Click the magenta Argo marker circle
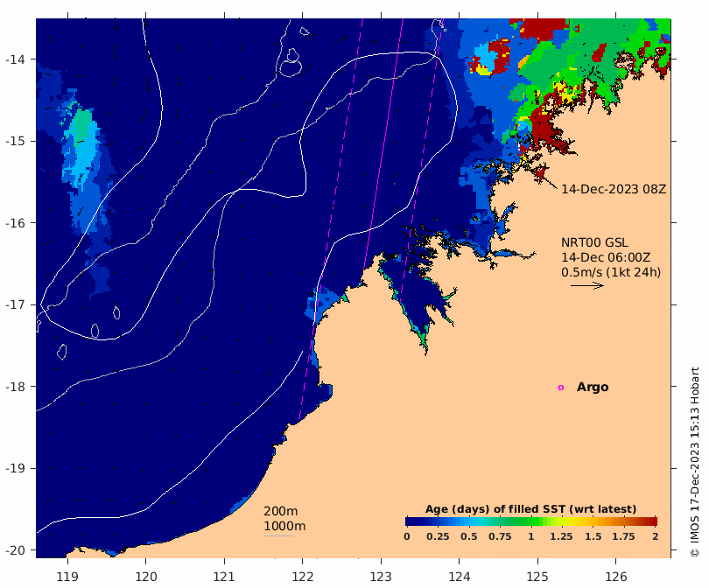Screen dimensions: 709x588 point(561,388)
